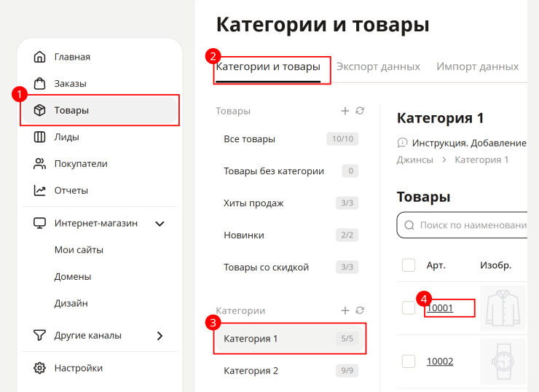
Task: Click the search by name input field
Action: (x=462, y=225)
